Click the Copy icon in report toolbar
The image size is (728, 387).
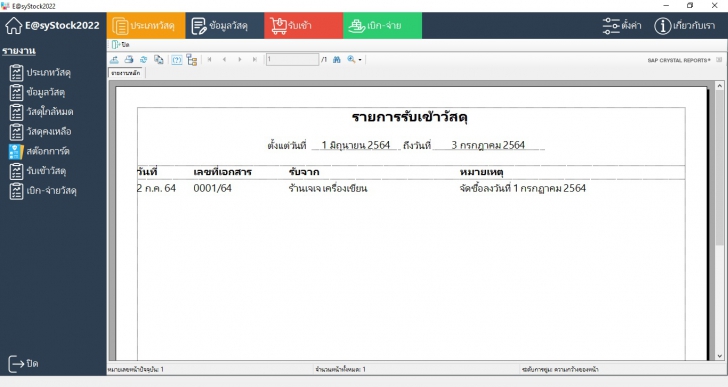159,59
